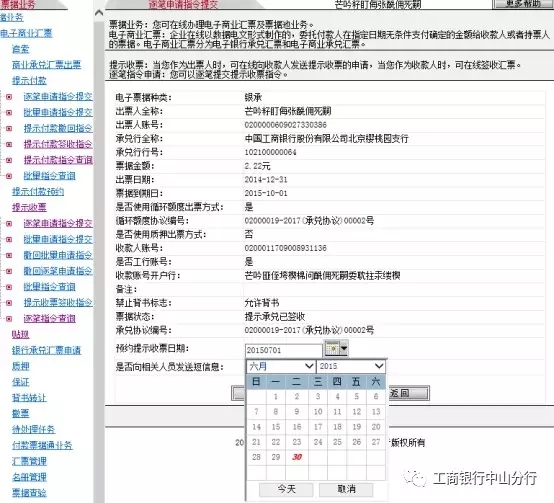Click the 取消 button in calendar

(x=346, y=490)
